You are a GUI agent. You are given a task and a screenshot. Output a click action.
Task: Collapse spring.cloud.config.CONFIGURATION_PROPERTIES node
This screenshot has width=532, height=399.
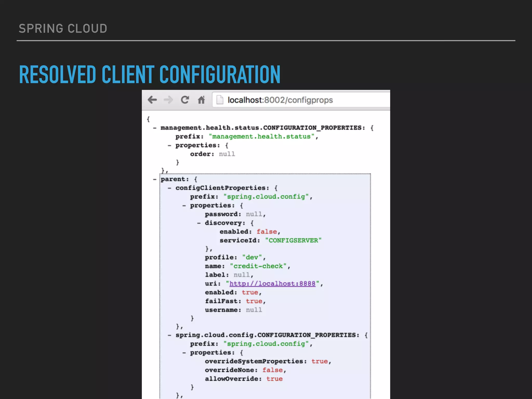pyautogui.click(x=170, y=335)
